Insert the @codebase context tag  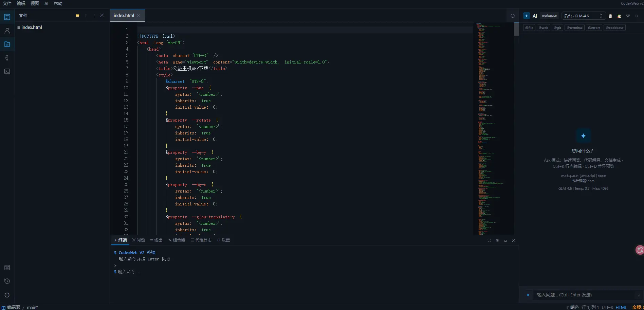[615, 28]
